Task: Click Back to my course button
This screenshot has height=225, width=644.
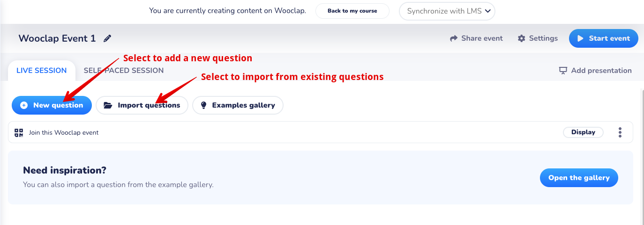Action: pyautogui.click(x=352, y=11)
